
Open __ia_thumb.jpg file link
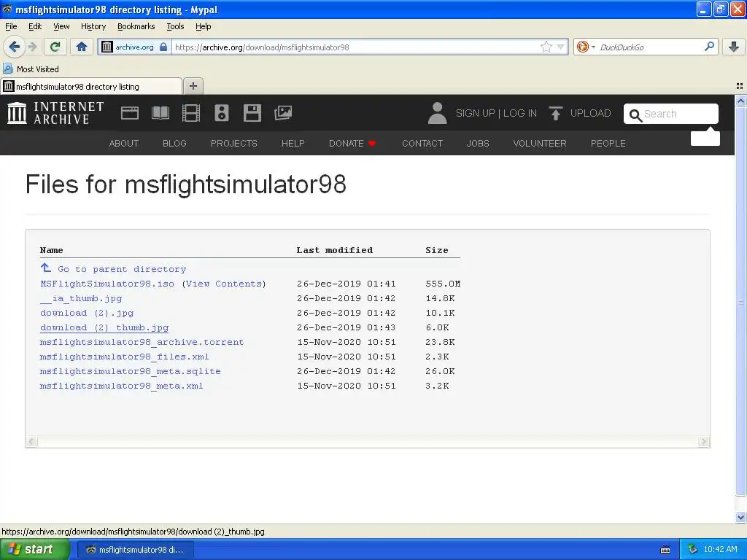pos(81,298)
